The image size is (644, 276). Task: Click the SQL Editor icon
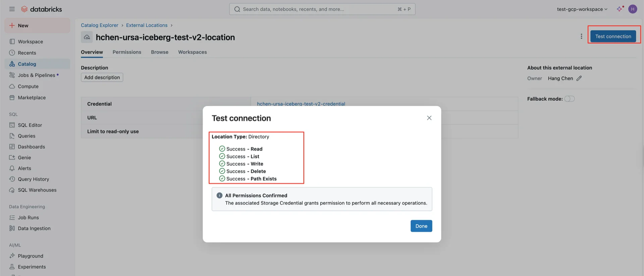pyautogui.click(x=12, y=125)
